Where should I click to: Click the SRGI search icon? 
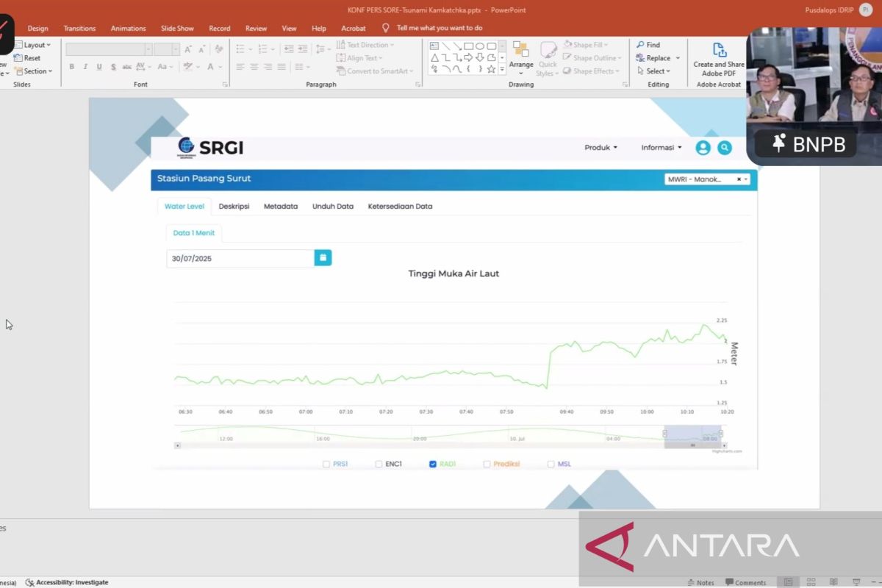(725, 148)
